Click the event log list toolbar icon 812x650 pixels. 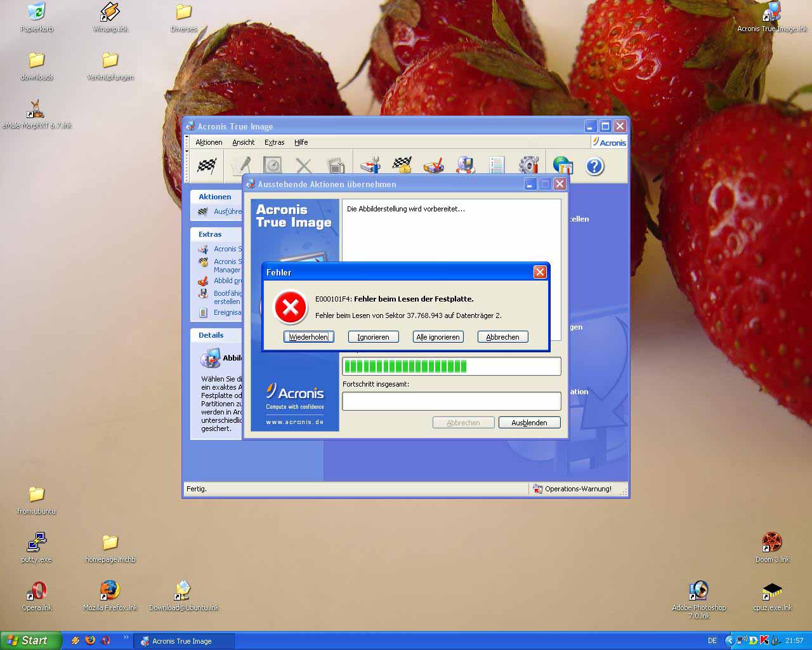(x=497, y=166)
